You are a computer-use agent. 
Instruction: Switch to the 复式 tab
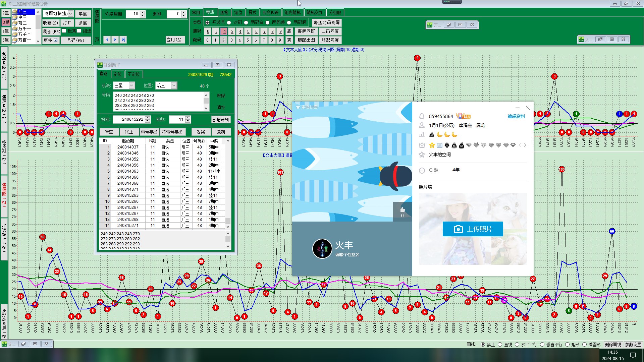[252, 12]
